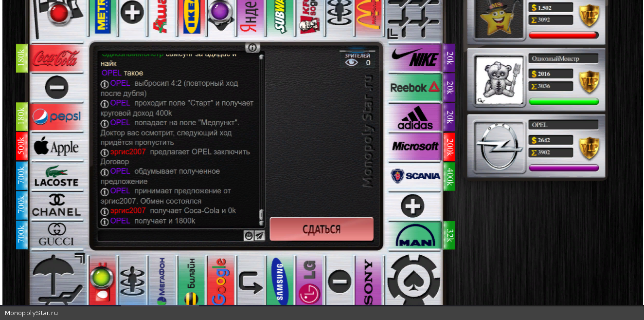Select the Reebok brand tile
This screenshot has width=644, height=320.
[415, 88]
